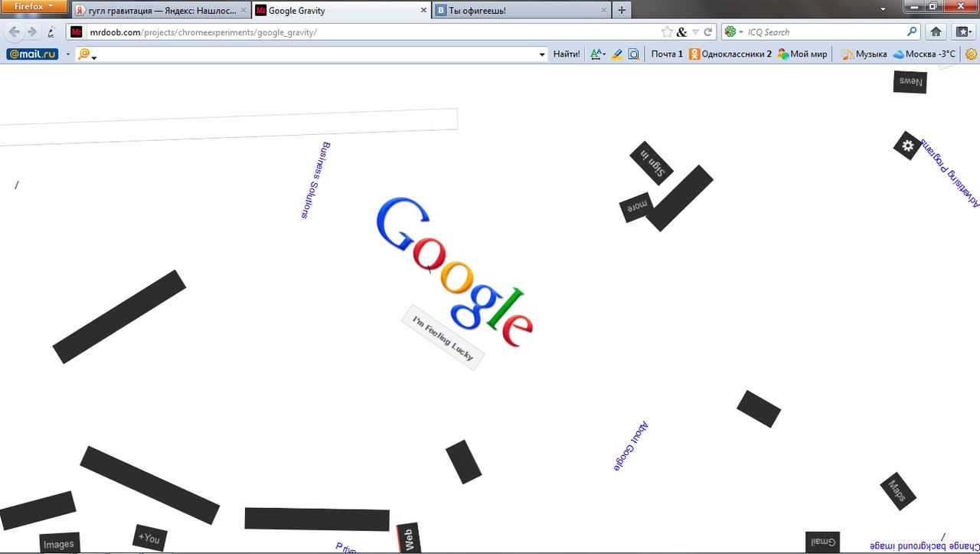Switch to the 'Ты офигеешь!' tab
This screenshot has height=554, width=980.
pyautogui.click(x=522, y=11)
